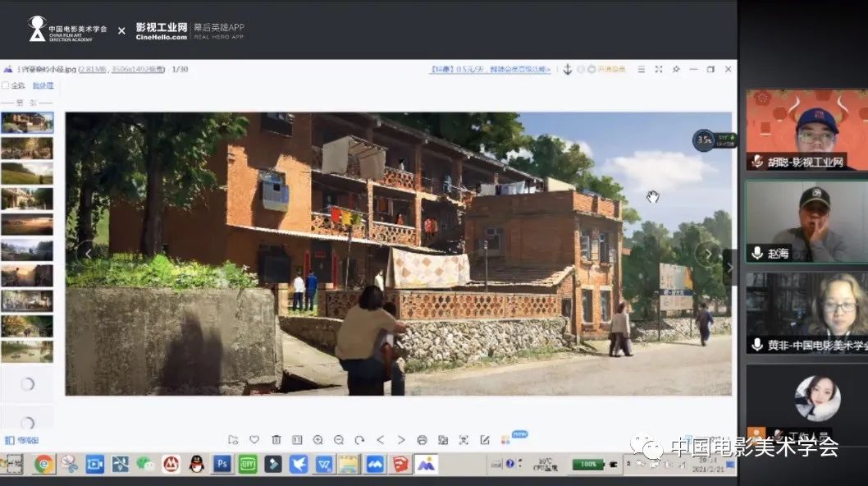
Task: Show actual size 1:1 view
Action: pos(297,440)
